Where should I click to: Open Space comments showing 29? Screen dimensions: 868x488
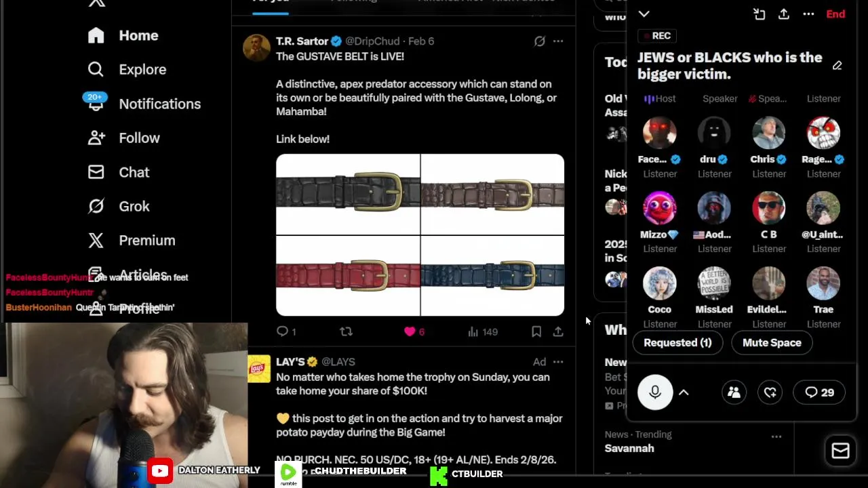(819, 392)
